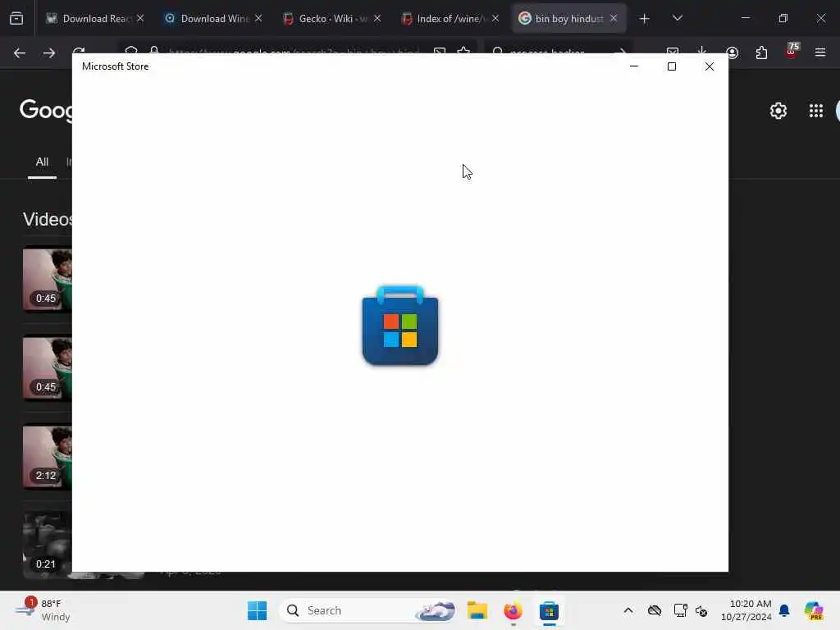
Task: Select the All search results tab
Action: pos(42,162)
